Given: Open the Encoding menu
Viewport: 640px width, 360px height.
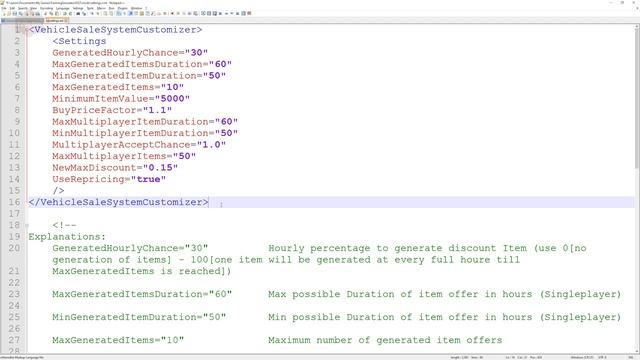Looking at the screenshot, I should (x=46, y=8).
